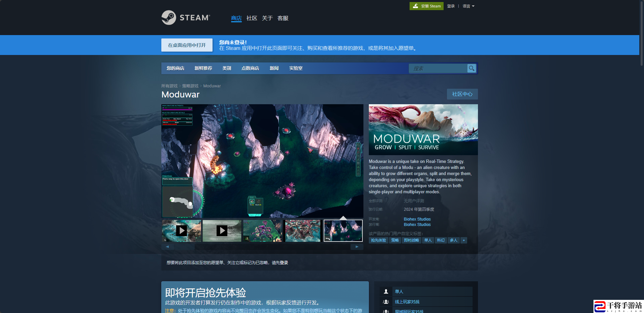
Task: Click the install Steam download icon
Action: [x=416, y=6]
